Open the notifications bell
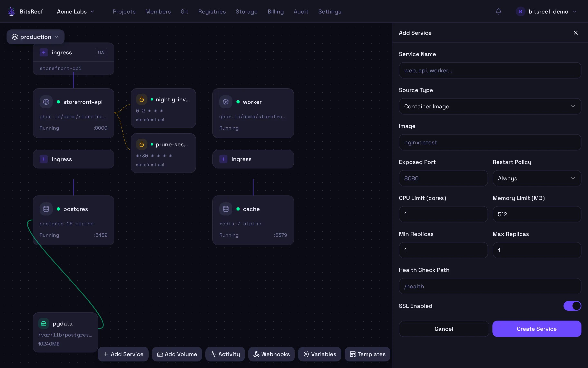Viewport: 588px width, 368px height. 498,11
